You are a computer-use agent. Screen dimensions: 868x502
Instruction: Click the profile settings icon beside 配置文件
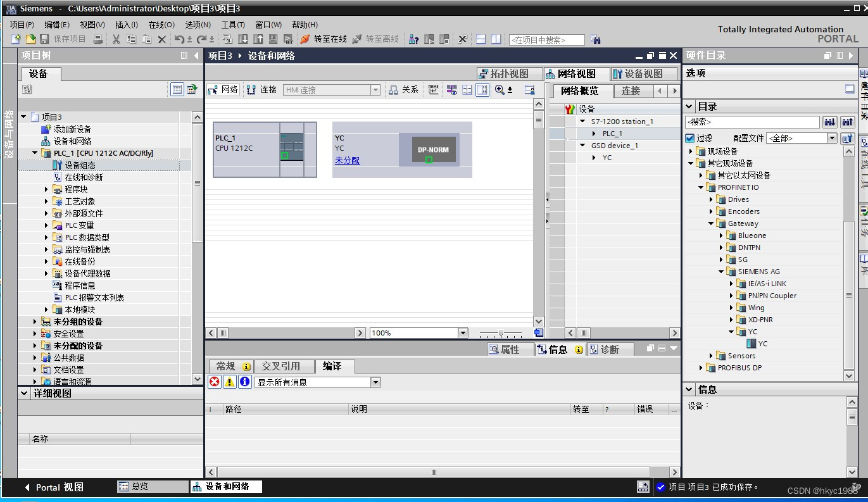coord(848,138)
